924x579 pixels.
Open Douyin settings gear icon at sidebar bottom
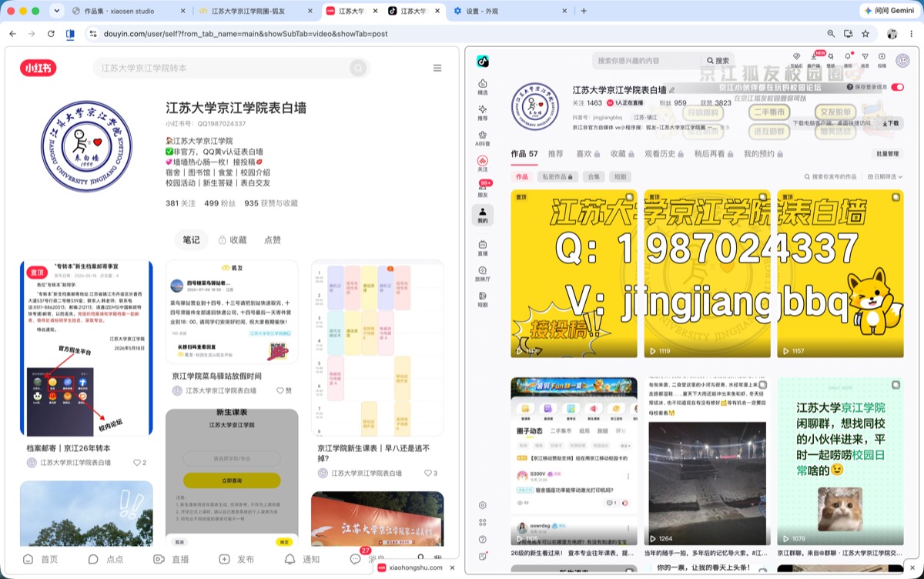(x=483, y=505)
